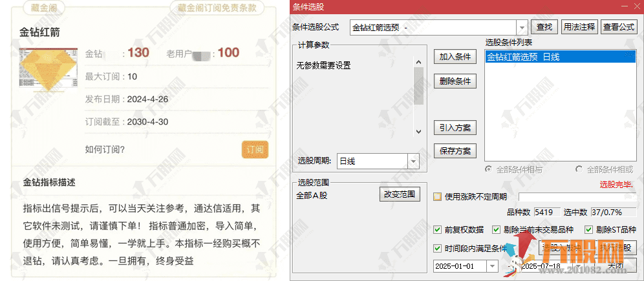The height and width of the screenshot is (281, 644).
Task: Click the 老用户 price 100
Action: 228,52
